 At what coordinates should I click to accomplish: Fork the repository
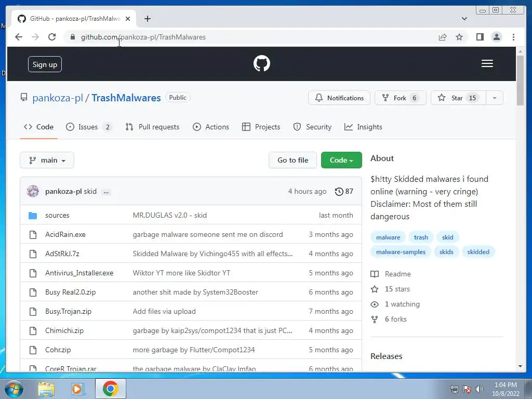click(x=401, y=98)
